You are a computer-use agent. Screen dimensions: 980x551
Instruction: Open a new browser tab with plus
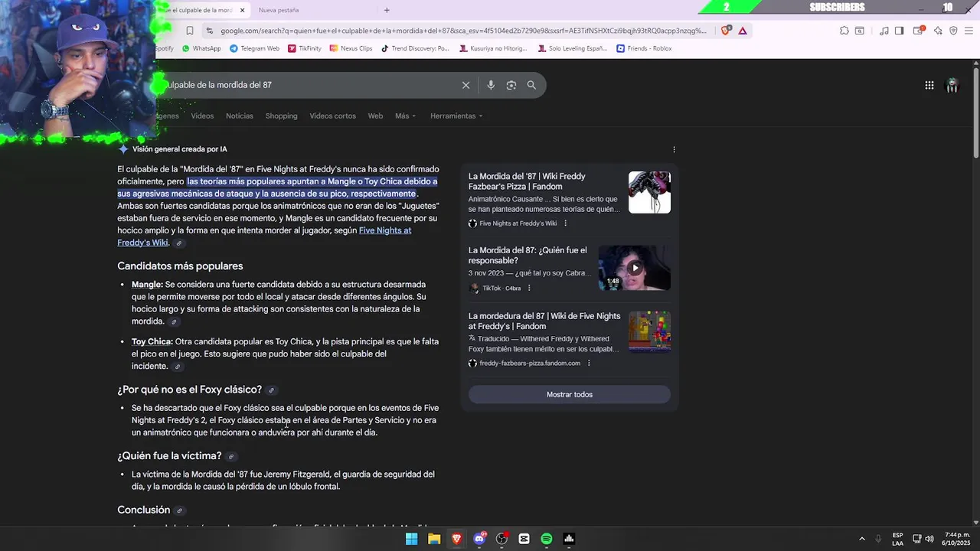pos(387,10)
